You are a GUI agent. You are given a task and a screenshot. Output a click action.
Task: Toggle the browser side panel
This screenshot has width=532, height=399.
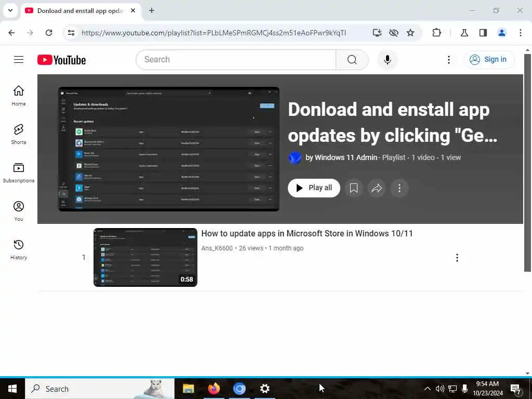[x=483, y=33]
